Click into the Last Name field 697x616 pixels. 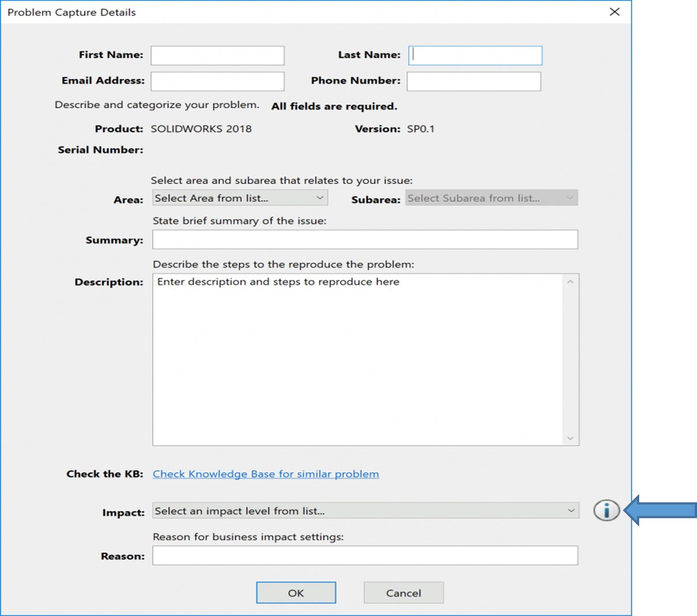(x=475, y=56)
